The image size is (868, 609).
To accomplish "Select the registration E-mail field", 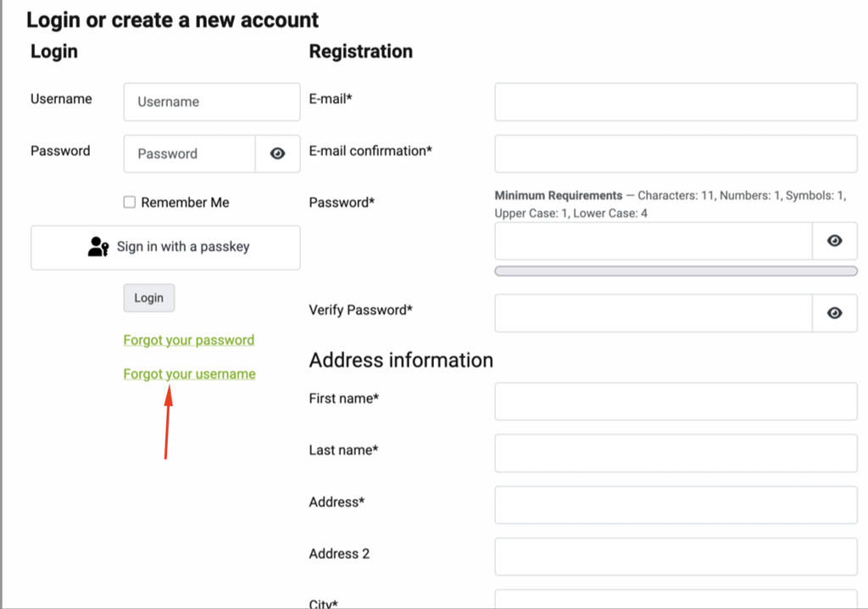I will pos(676,102).
